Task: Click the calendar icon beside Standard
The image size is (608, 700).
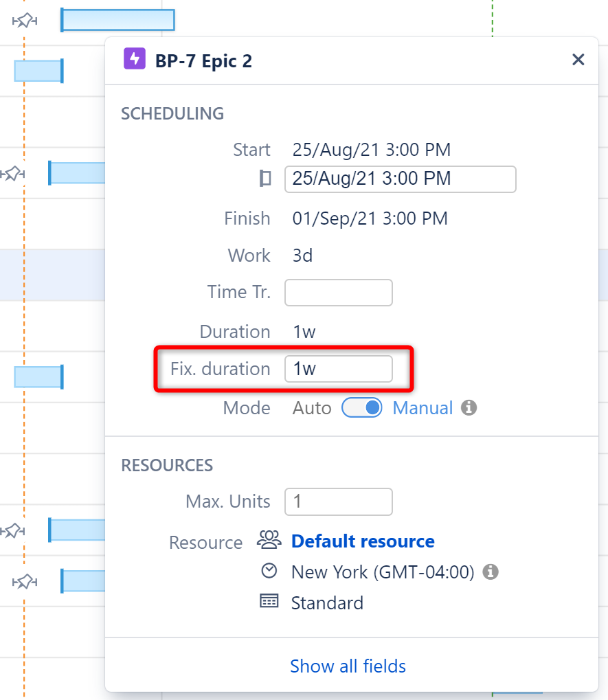Action: pyautogui.click(x=269, y=602)
